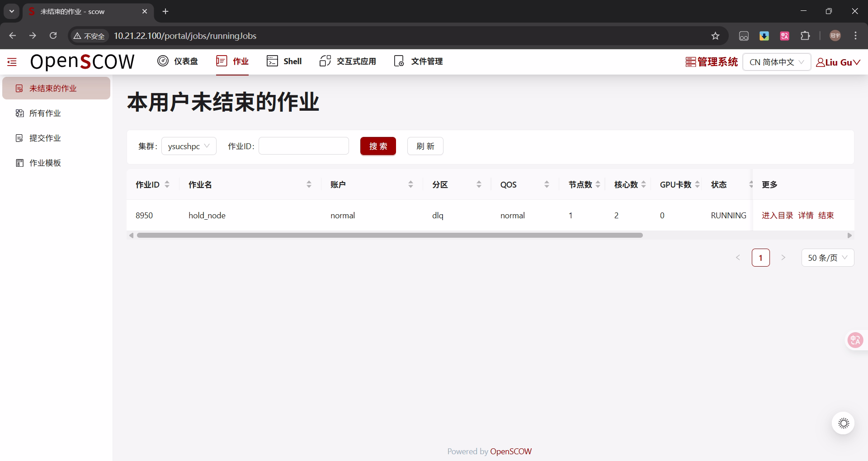The width and height of the screenshot is (868, 461).
Task: Select 所有作业 in the sidebar
Action: [45, 113]
